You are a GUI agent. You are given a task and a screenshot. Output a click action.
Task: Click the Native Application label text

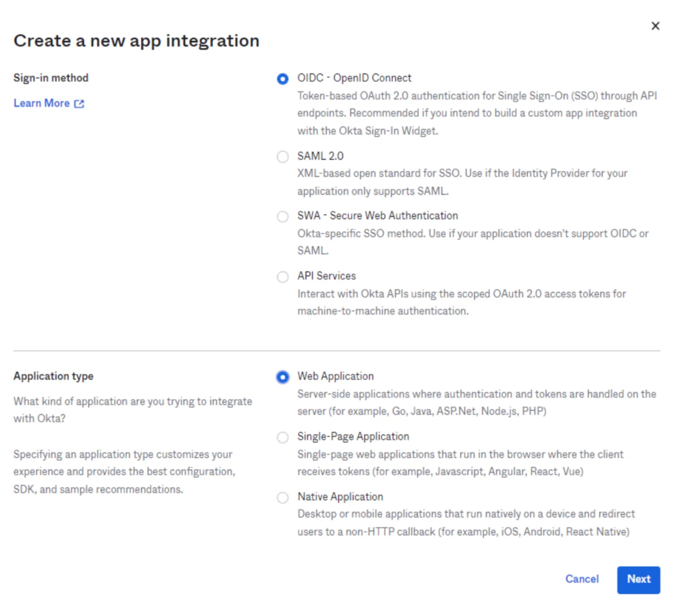click(340, 497)
